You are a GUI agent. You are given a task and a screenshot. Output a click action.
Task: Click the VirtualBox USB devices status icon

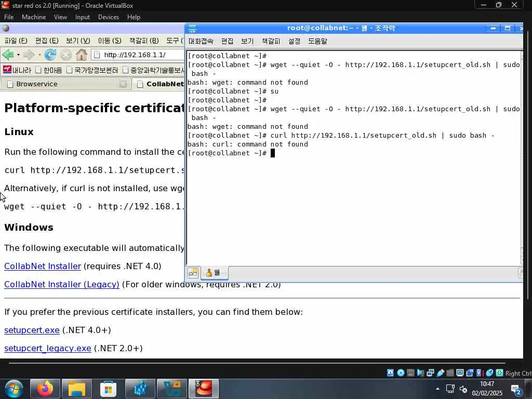(x=441, y=373)
